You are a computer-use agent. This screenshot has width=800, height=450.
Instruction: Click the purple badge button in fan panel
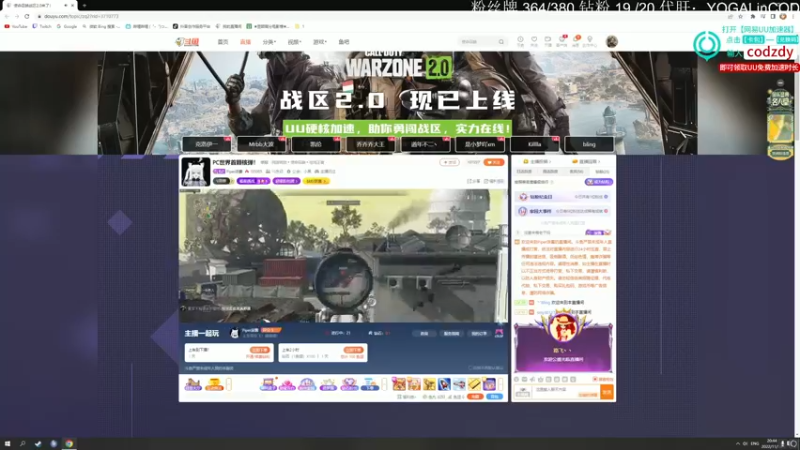[x=598, y=182]
